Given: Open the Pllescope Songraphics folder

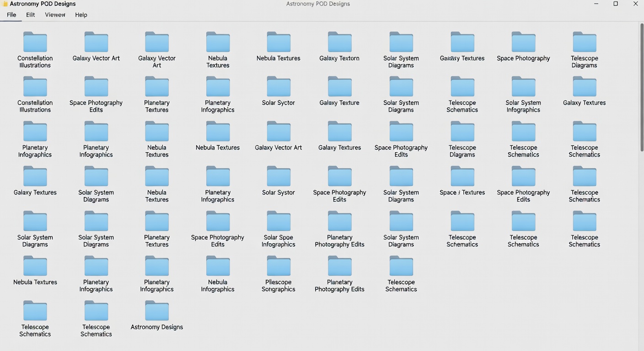Looking at the screenshot, I should click(x=278, y=274).
